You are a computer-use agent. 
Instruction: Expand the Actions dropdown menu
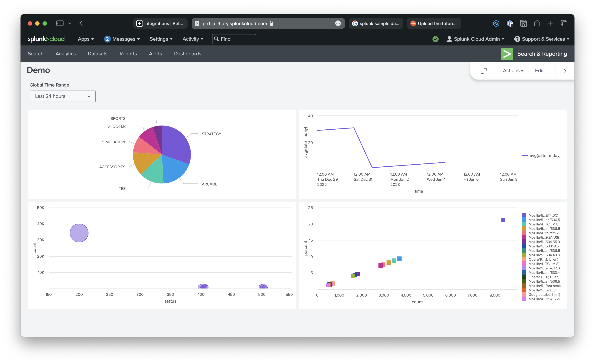click(513, 71)
